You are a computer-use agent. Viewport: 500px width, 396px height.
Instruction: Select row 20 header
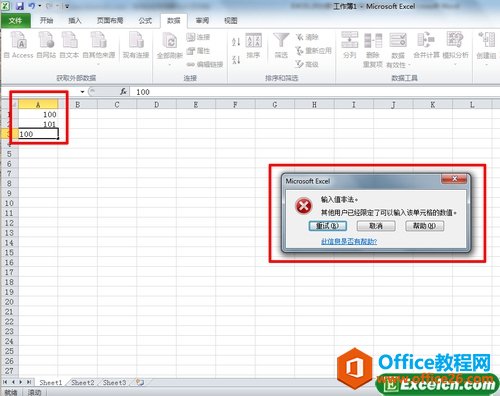point(9,302)
